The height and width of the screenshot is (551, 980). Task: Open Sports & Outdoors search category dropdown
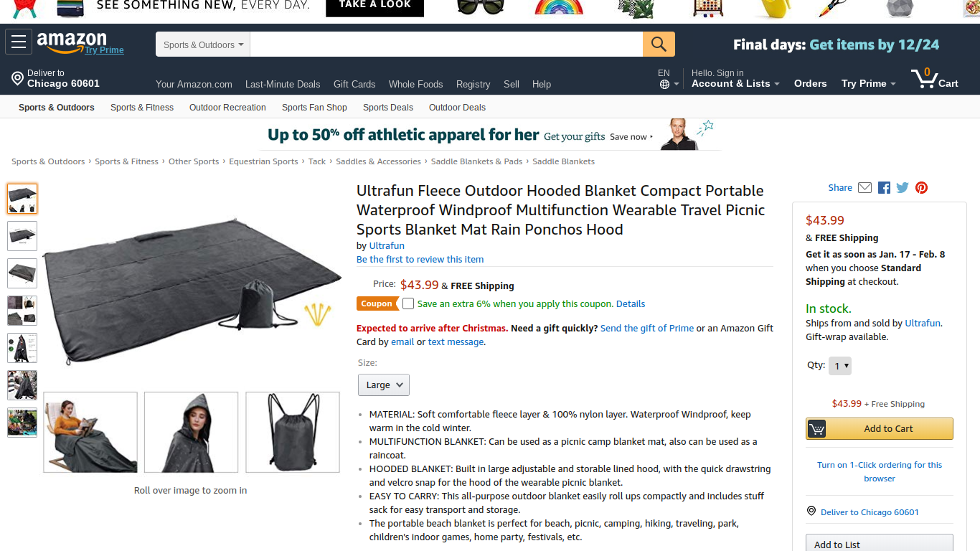pos(203,44)
